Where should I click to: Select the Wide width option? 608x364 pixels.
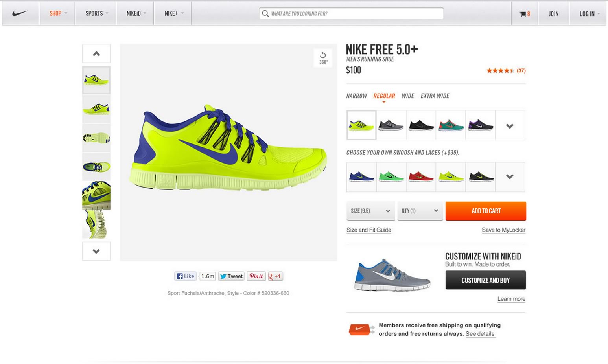[407, 96]
